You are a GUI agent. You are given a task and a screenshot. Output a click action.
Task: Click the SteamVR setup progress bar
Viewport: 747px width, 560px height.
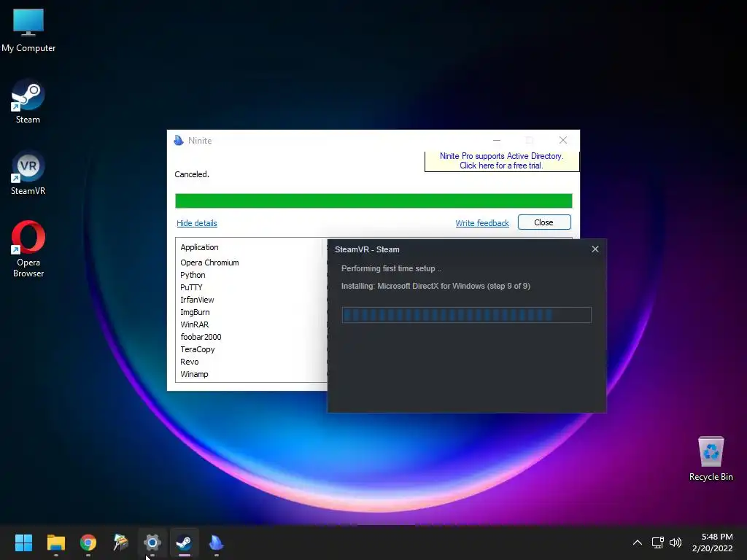[466, 315]
